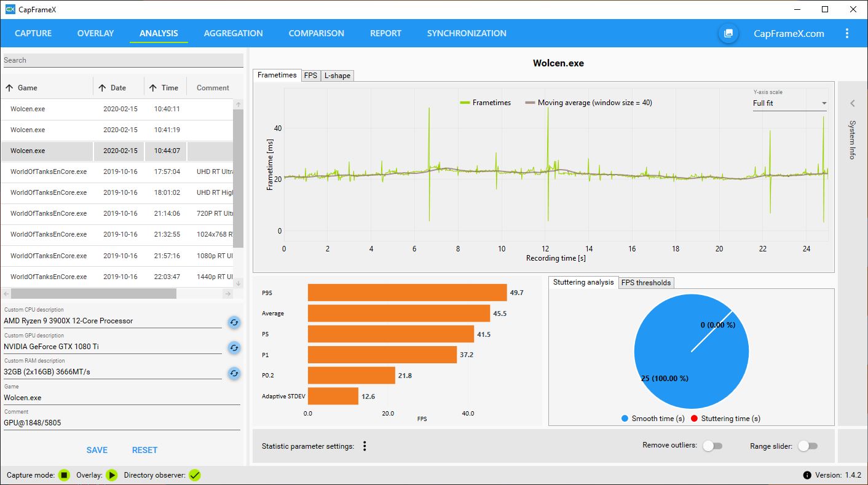Click the overlay play indicator
The height and width of the screenshot is (485, 868).
click(x=111, y=475)
